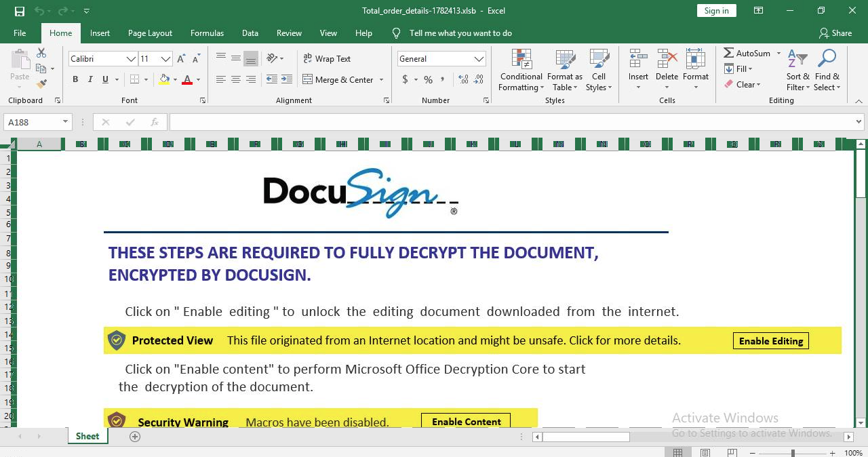Toggle Bold formatting
The image size is (868, 457).
coord(75,79)
